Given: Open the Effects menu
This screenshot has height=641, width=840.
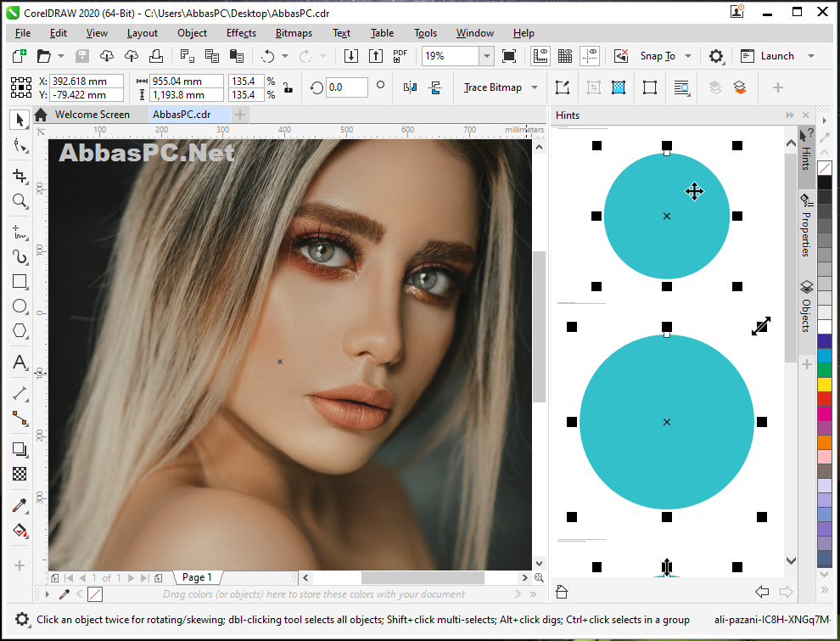Looking at the screenshot, I should 241,33.
